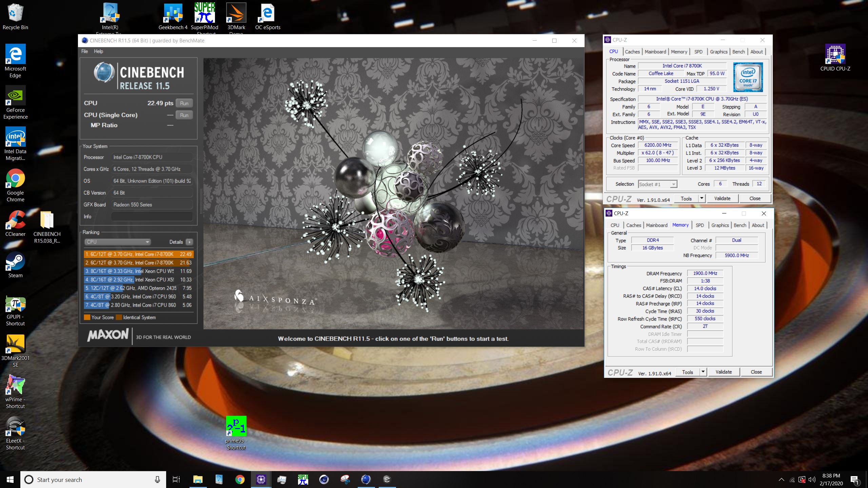Click Validate in top CPU-Z window
868x488 pixels.
click(722, 199)
